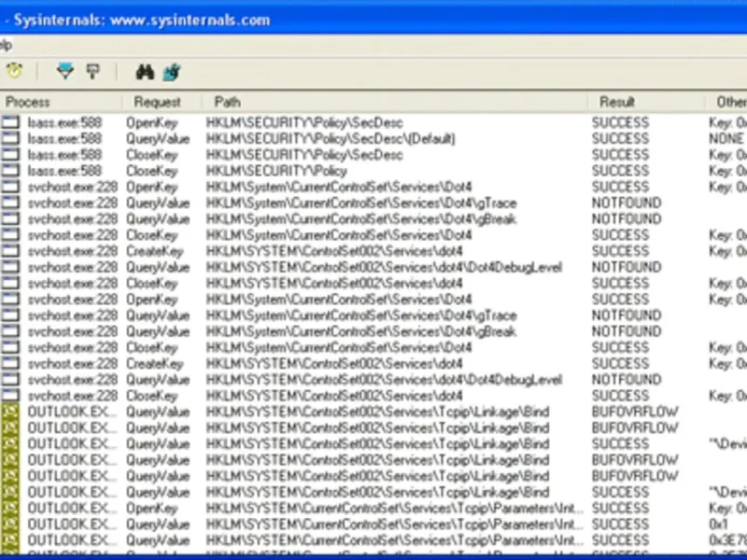Select Tcpip\Parameters path in OUTLOOK OpenKey row
The width and height of the screenshot is (747, 560).
tap(394, 508)
